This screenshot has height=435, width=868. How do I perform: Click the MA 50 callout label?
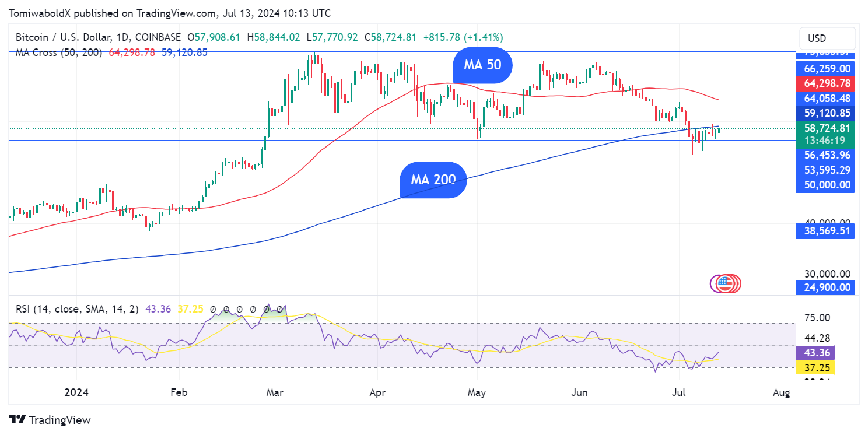point(482,65)
